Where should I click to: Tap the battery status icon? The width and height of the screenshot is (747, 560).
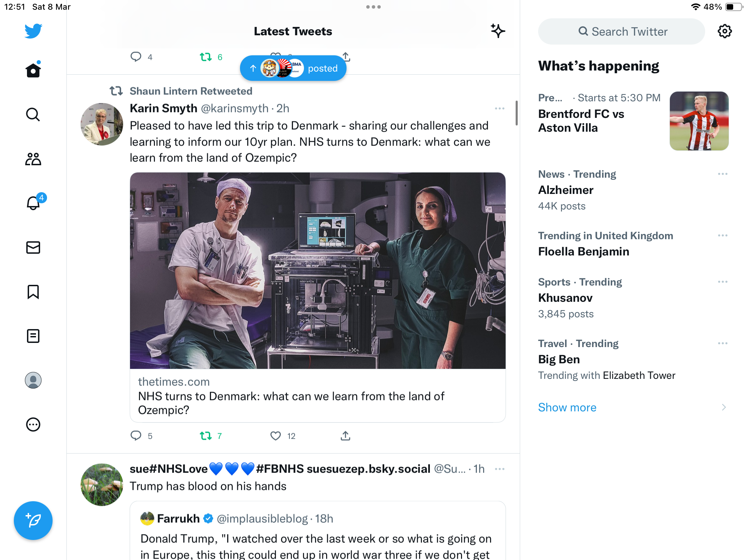tap(734, 7)
